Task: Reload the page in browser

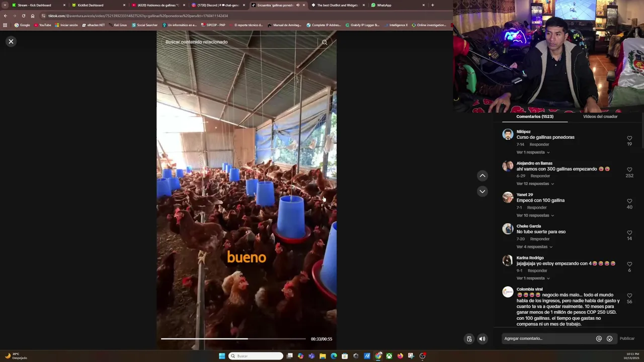Action: (x=23, y=16)
